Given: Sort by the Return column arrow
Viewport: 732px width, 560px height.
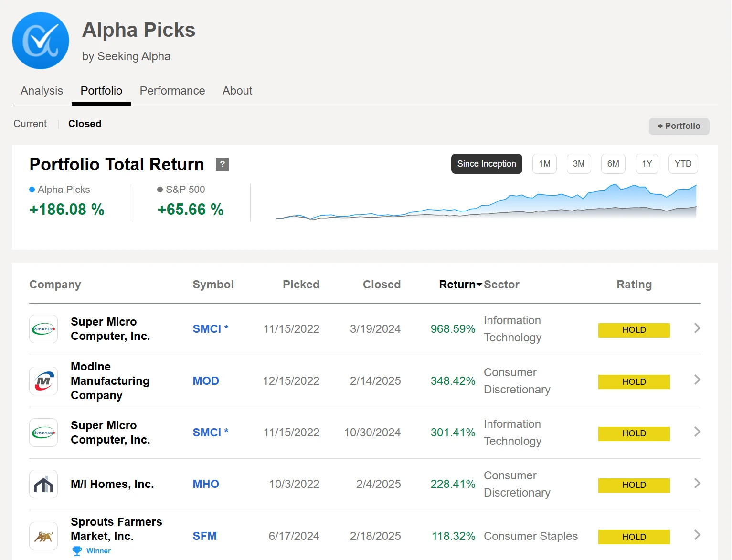Looking at the screenshot, I should (x=479, y=285).
